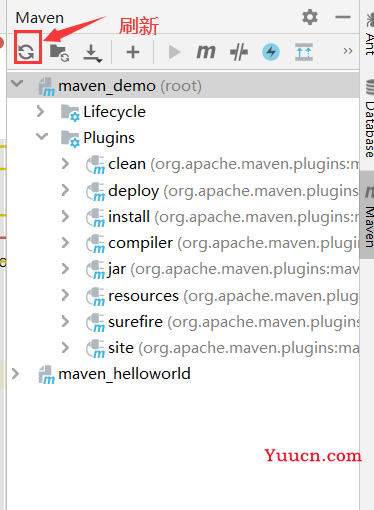Show more toolbar actions chevron
Viewport: 374px width, 510px height.
coord(348,51)
